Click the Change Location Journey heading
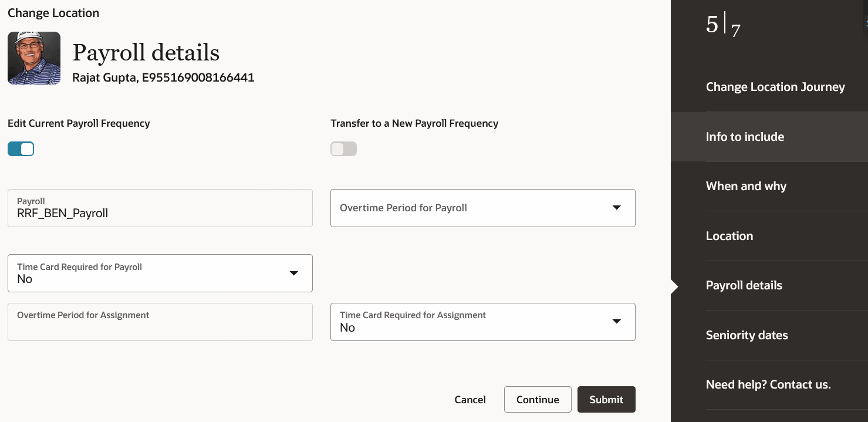868x422 pixels. [775, 87]
